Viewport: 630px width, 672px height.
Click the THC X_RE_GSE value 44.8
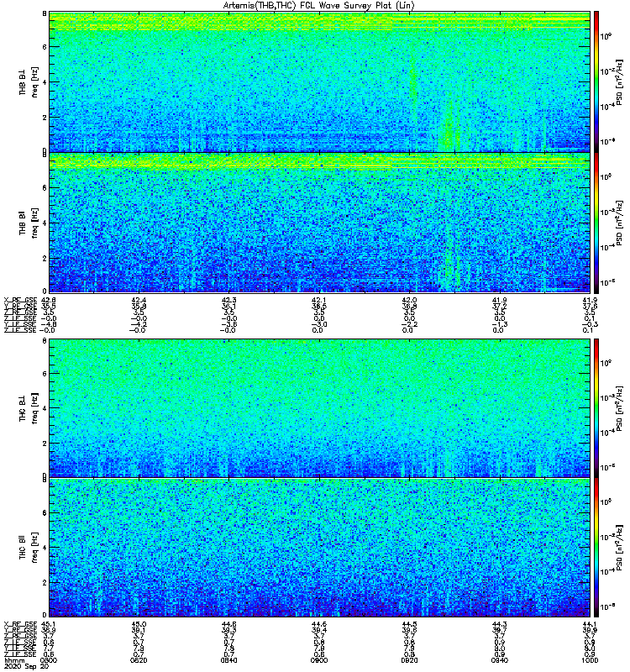pyautogui.click(x=228, y=624)
